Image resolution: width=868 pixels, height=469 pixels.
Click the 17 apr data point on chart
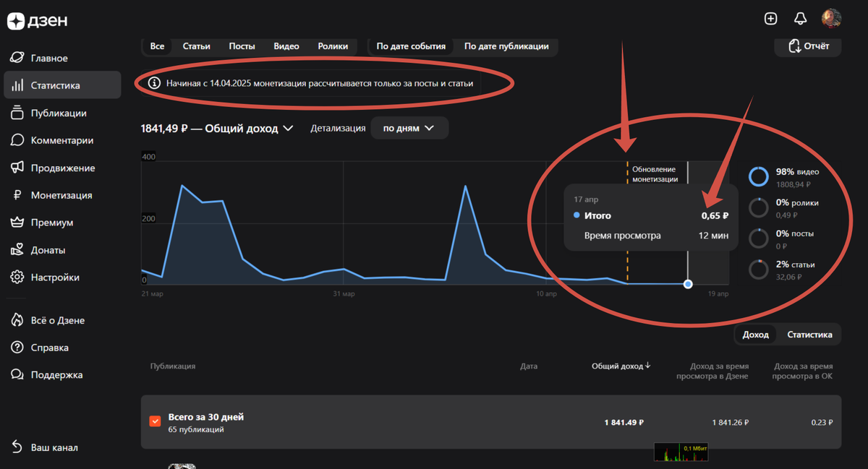(x=688, y=284)
